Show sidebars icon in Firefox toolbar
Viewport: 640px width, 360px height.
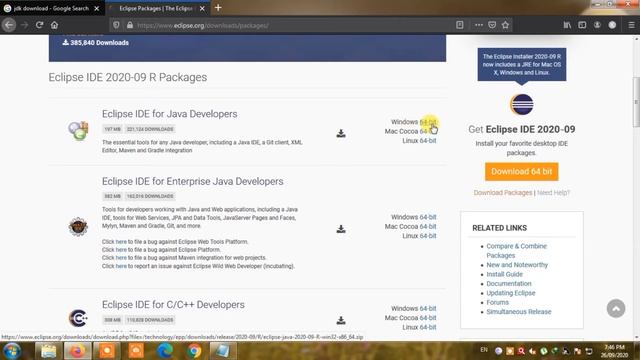(x=582, y=25)
